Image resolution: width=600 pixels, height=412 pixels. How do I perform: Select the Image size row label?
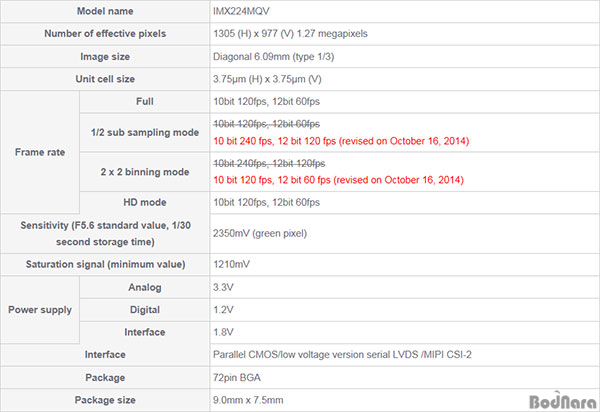(x=105, y=57)
